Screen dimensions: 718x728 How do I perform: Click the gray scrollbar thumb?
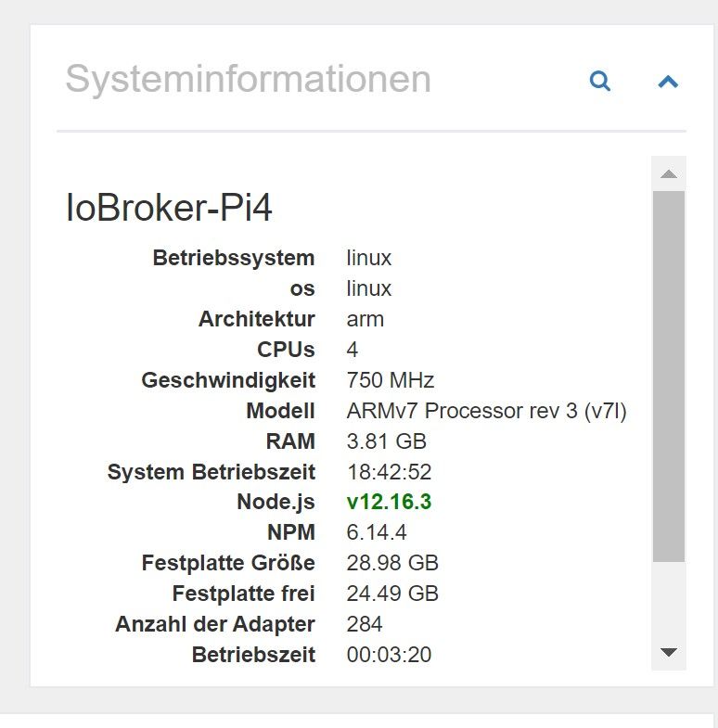[668, 377]
